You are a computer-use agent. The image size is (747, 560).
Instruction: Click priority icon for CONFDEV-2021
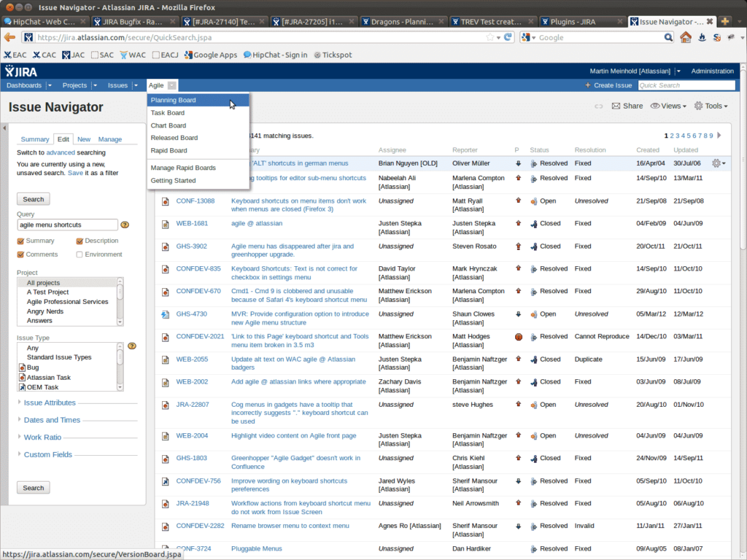(x=519, y=337)
